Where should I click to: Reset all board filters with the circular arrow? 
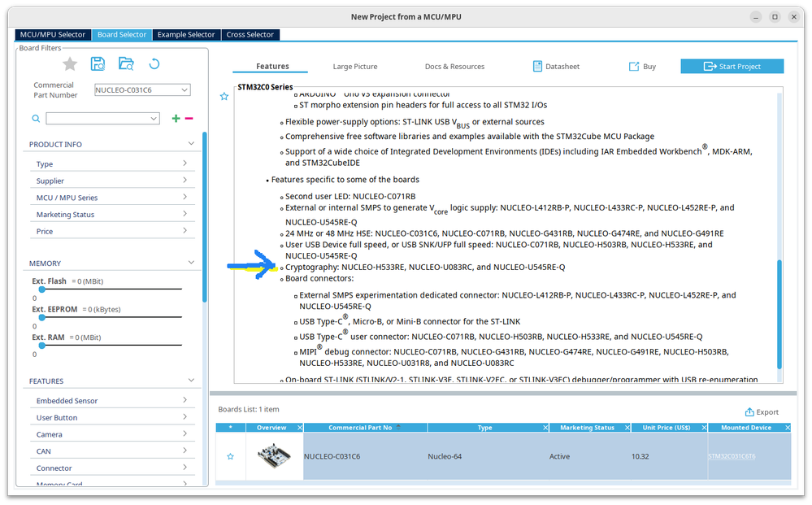tap(154, 64)
